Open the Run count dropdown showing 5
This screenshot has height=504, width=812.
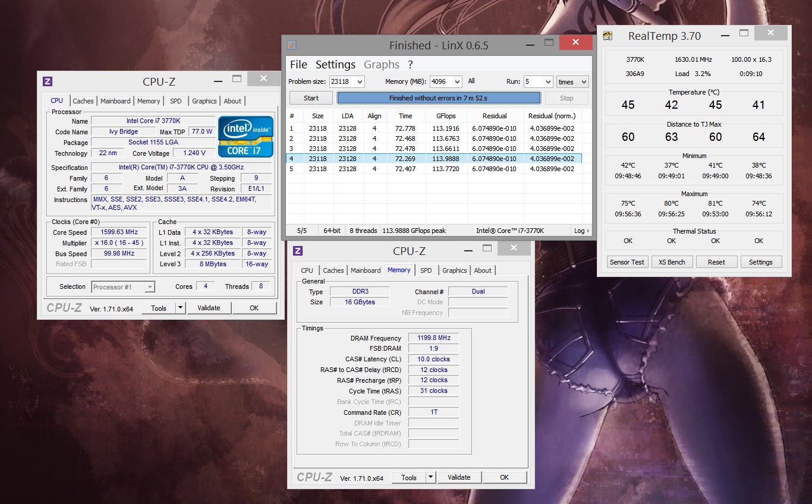click(x=547, y=82)
